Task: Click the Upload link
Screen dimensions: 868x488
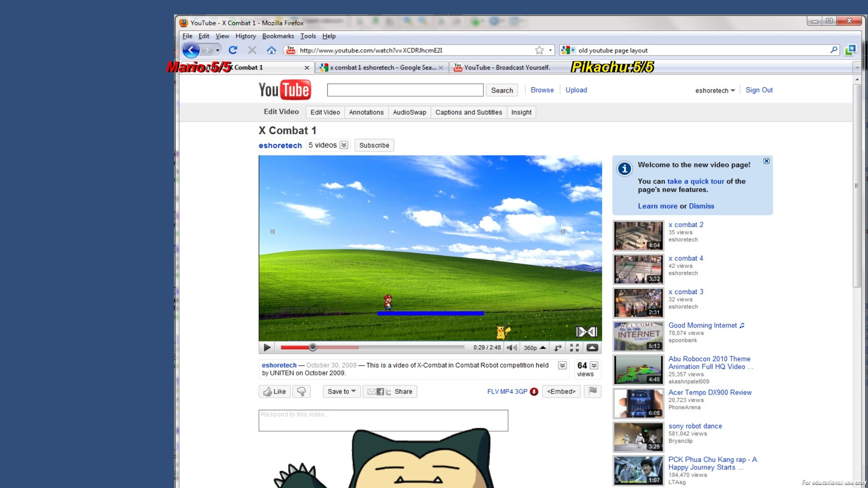Action: (x=576, y=90)
